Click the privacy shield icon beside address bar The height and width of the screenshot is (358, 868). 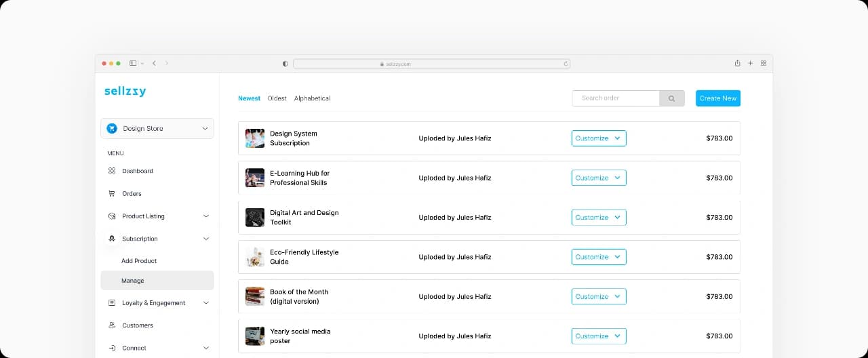285,64
